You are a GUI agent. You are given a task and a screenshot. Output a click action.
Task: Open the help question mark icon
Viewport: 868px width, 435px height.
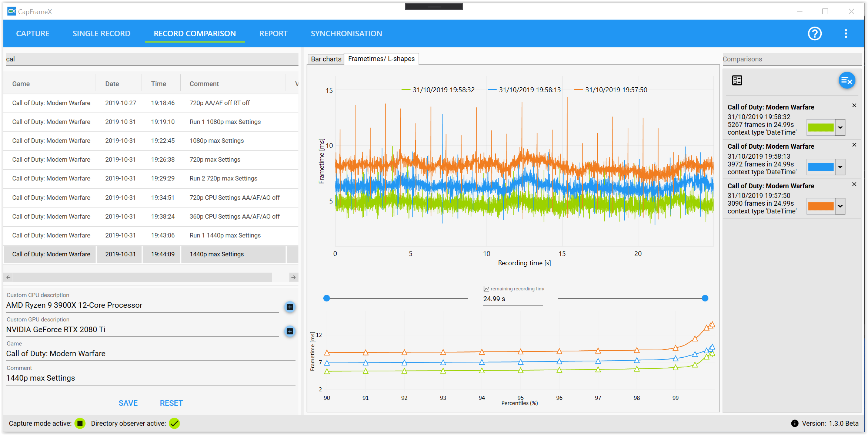click(x=814, y=34)
